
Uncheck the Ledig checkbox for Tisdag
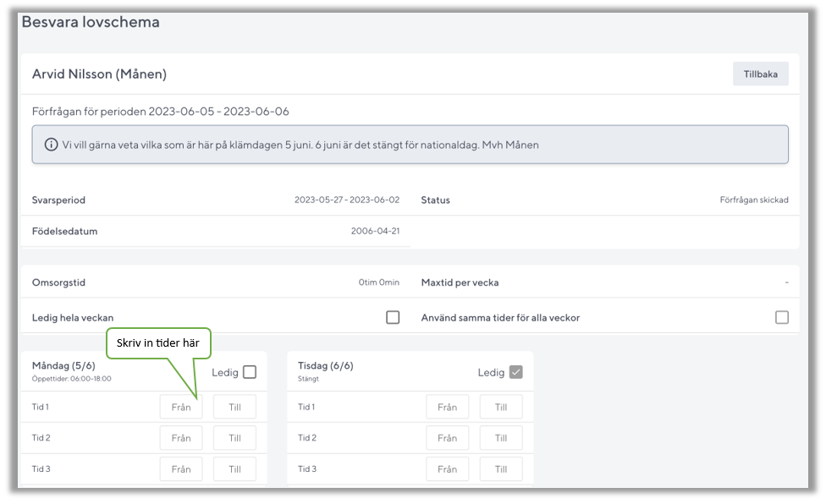click(515, 372)
